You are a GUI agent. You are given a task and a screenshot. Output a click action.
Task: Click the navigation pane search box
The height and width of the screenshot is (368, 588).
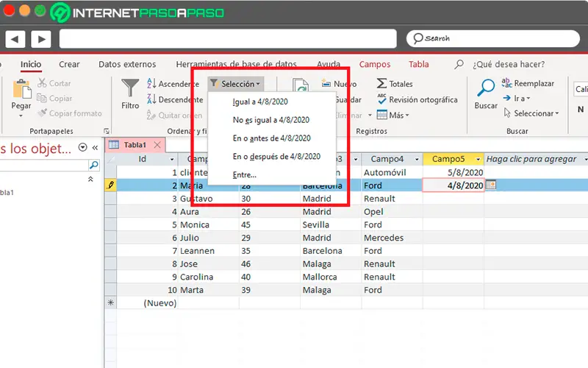(x=44, y=165)
